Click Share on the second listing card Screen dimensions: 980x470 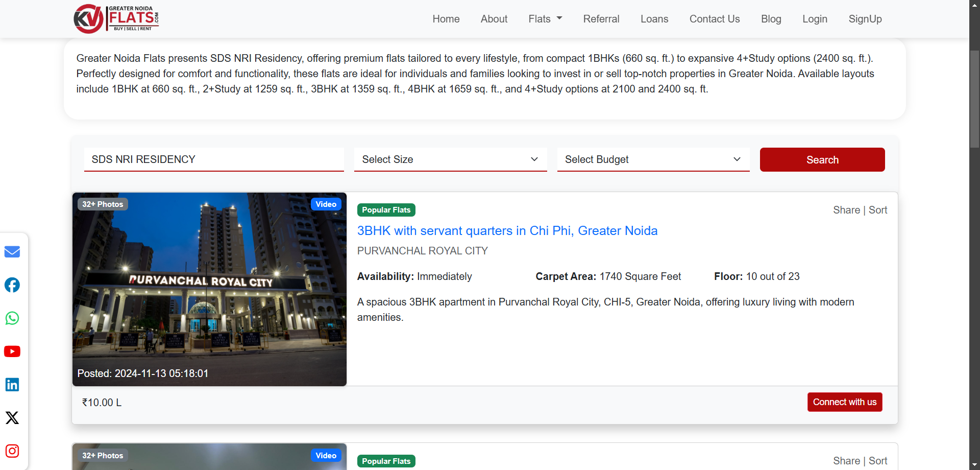pyautogui.click(x=847, y=461)
